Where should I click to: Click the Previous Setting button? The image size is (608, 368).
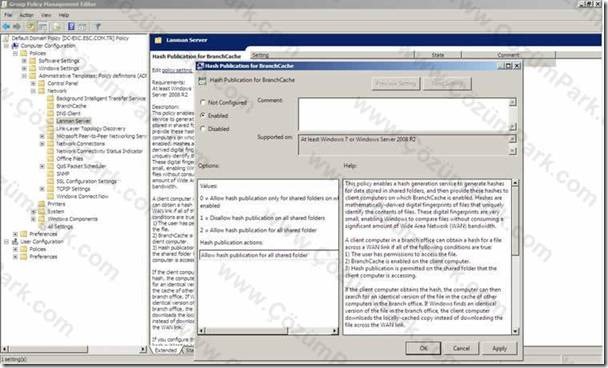(396, 83)
